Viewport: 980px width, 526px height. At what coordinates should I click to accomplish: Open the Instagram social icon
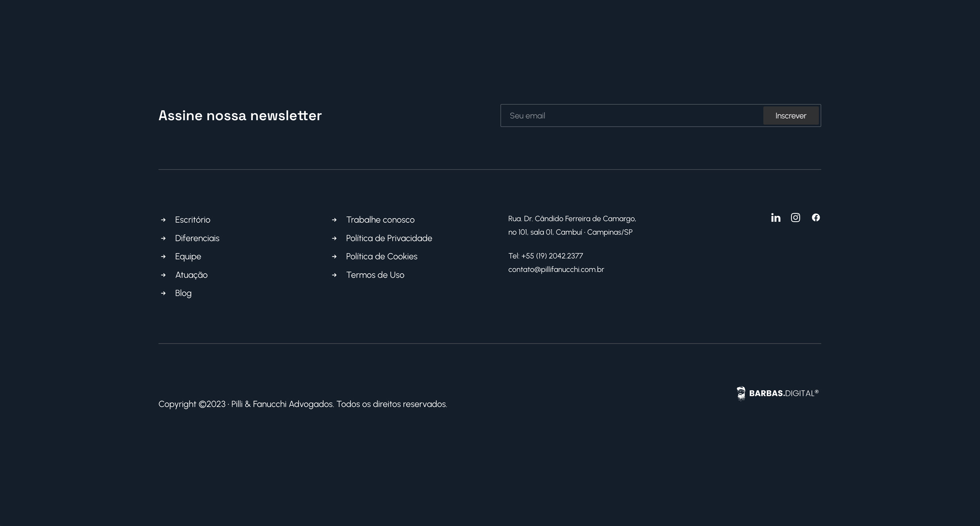click(x=795, y=217)
